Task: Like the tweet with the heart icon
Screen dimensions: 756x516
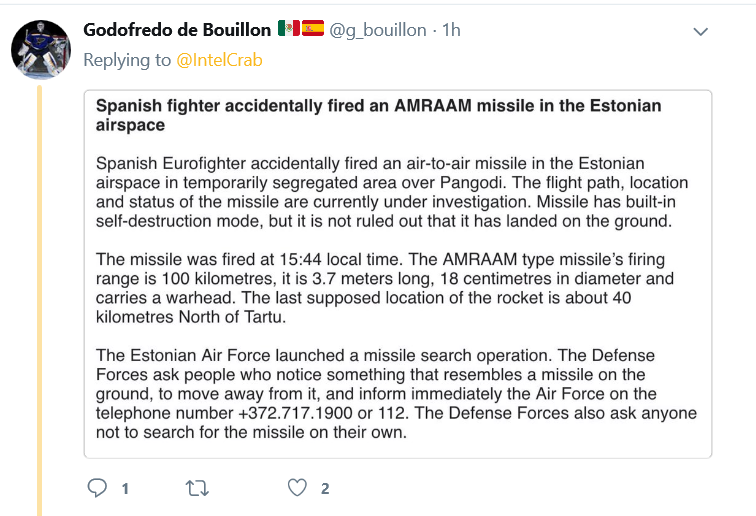Action: tap(297, 488)
